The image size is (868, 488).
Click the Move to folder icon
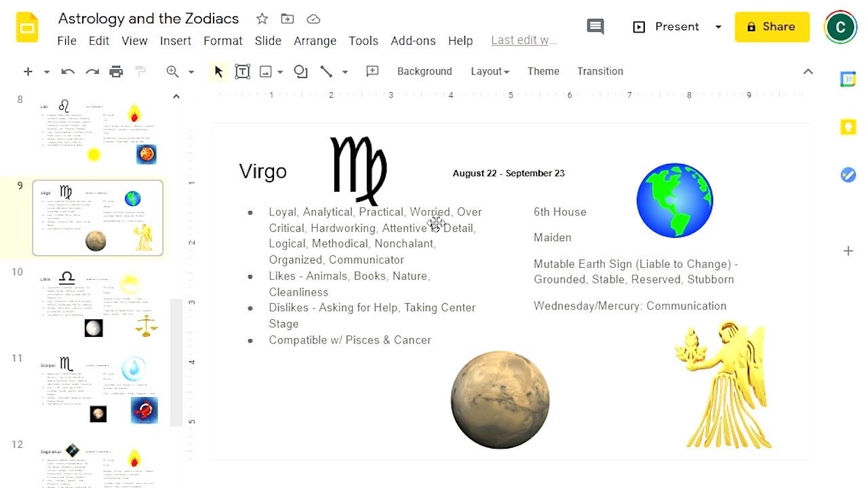click(x=288, y=19)
